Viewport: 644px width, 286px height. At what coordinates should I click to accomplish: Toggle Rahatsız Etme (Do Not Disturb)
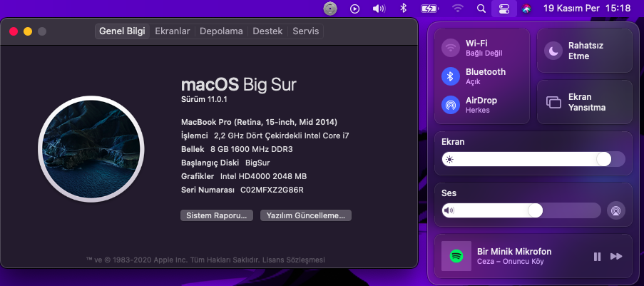[x=554, y=51]
